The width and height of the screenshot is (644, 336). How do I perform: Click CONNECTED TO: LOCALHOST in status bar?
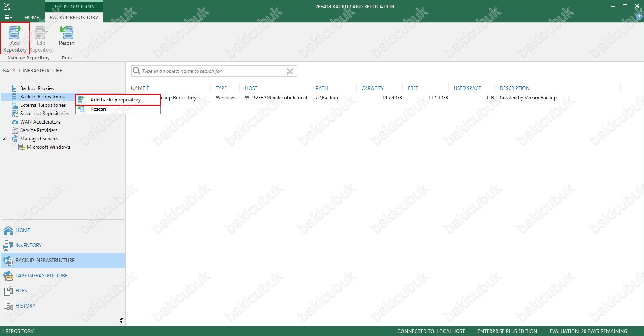(x=431, y=331)
